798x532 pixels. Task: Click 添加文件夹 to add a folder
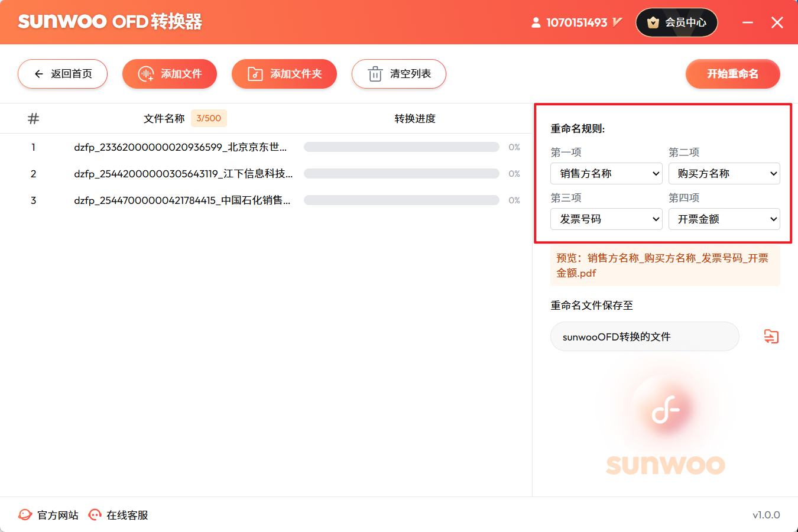click(x=284, y=74)
